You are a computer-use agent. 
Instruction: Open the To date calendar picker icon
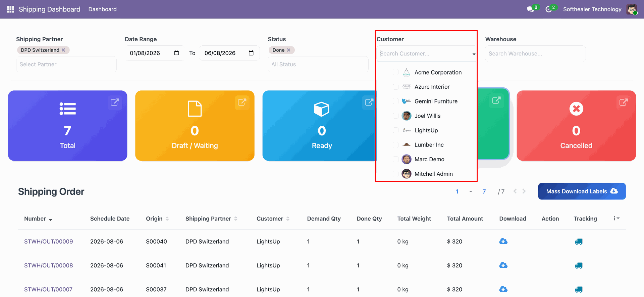point(251,53)
